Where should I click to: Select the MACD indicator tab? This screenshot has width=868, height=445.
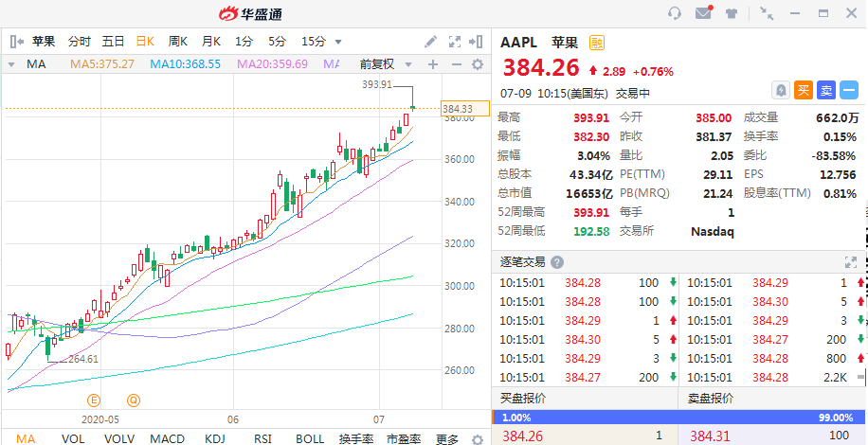[168, 439]
